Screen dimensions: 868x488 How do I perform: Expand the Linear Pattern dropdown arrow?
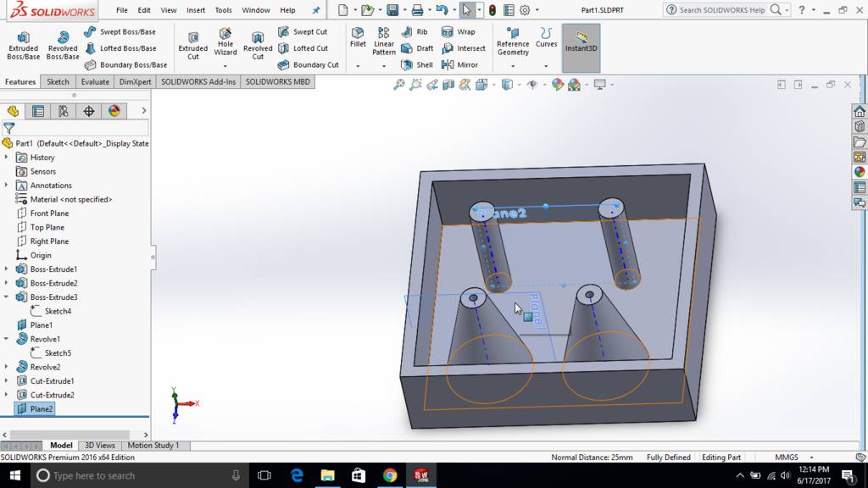point(384,66)
